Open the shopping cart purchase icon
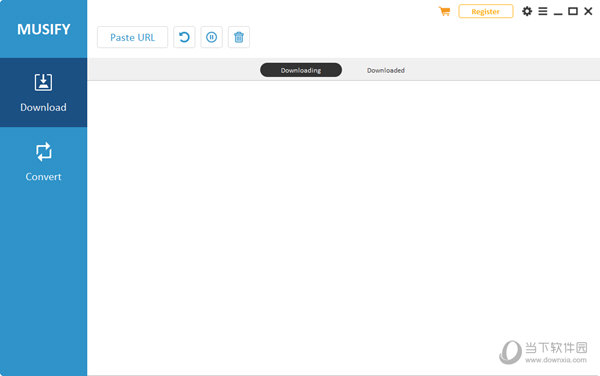 444,11
